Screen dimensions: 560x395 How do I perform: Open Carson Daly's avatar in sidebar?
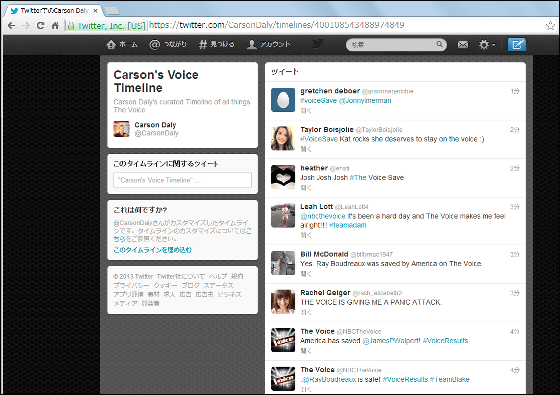click(121, 129)
